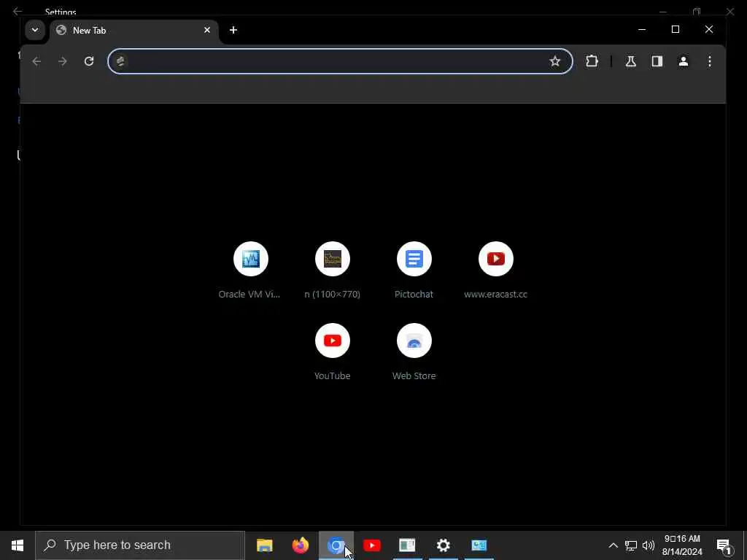Open network status tray icon

click(631, 545)
